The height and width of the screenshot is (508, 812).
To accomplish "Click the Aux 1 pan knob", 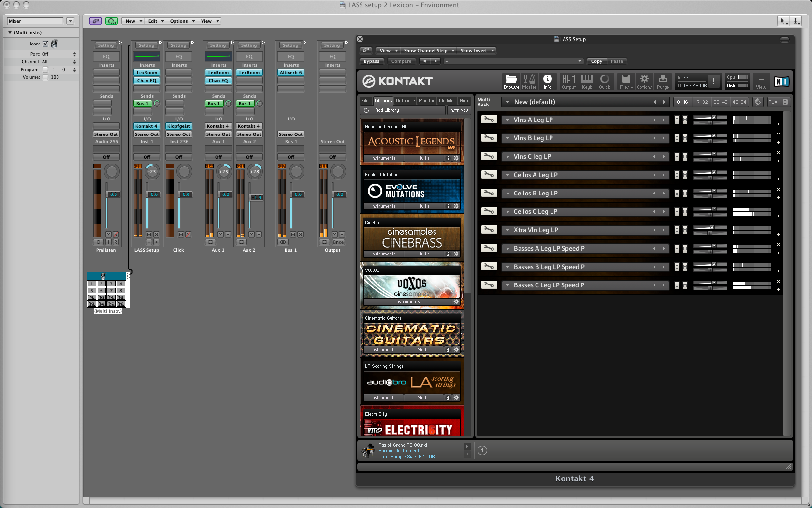I will click(x=223, y=171).
